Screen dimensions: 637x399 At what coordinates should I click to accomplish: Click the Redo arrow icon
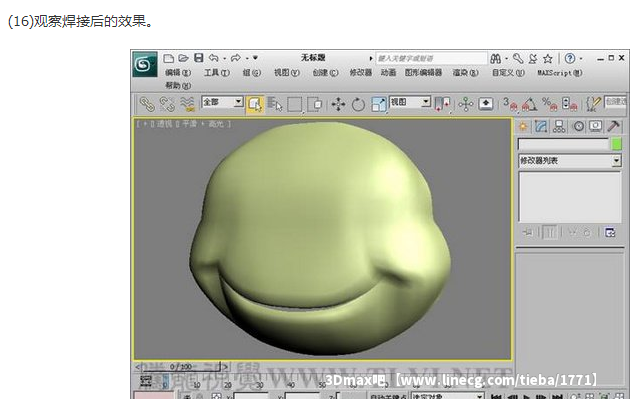click(236, 58)
